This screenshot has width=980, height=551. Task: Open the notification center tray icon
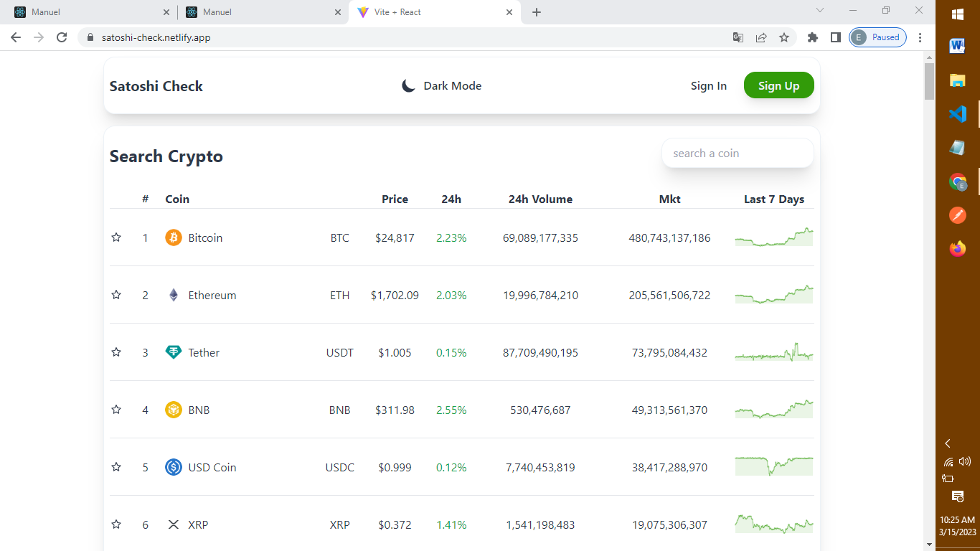click(958, 496)
